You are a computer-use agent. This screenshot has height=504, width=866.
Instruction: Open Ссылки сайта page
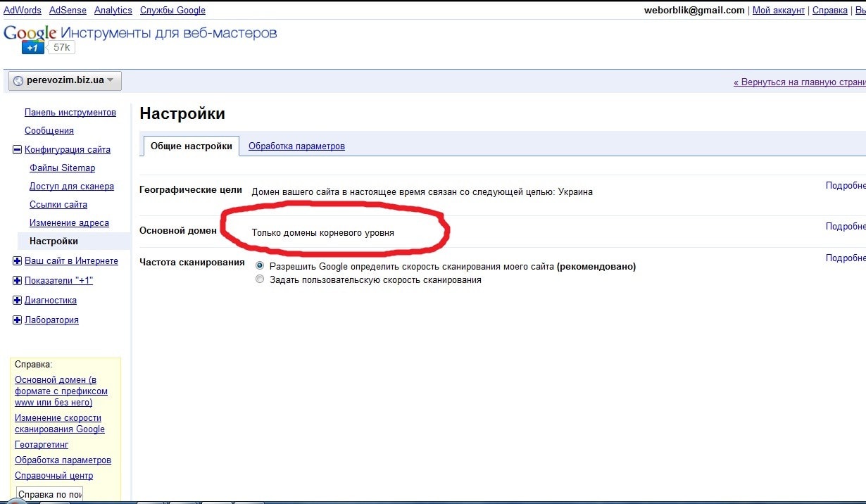tap(58, 205)
